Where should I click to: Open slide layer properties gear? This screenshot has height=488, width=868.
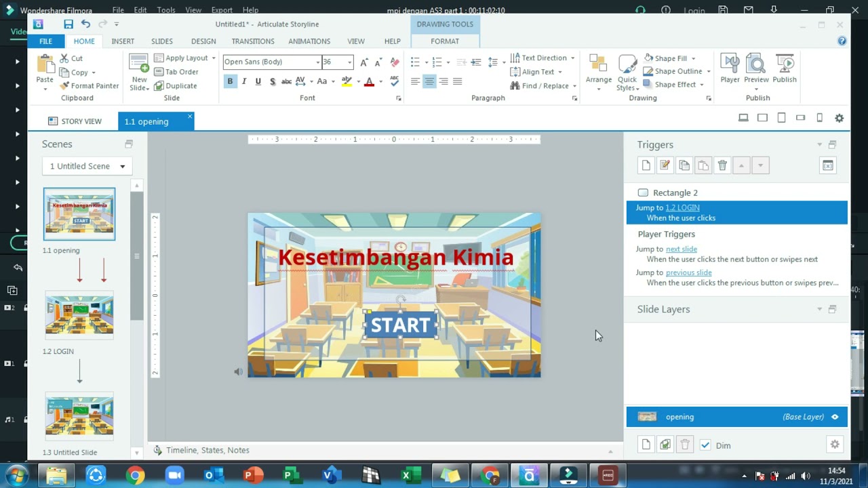point(835,445)
